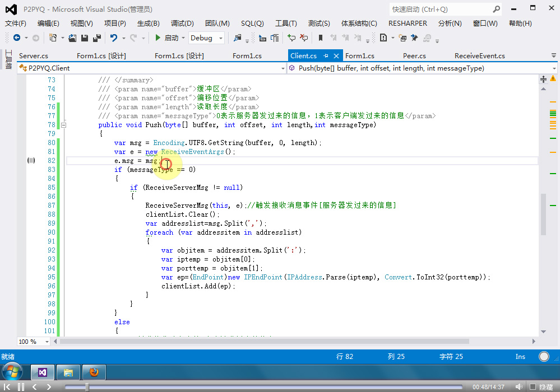560x392 pixels.
Task: Open Firefox from the taskbar
Action: (94, 372)
